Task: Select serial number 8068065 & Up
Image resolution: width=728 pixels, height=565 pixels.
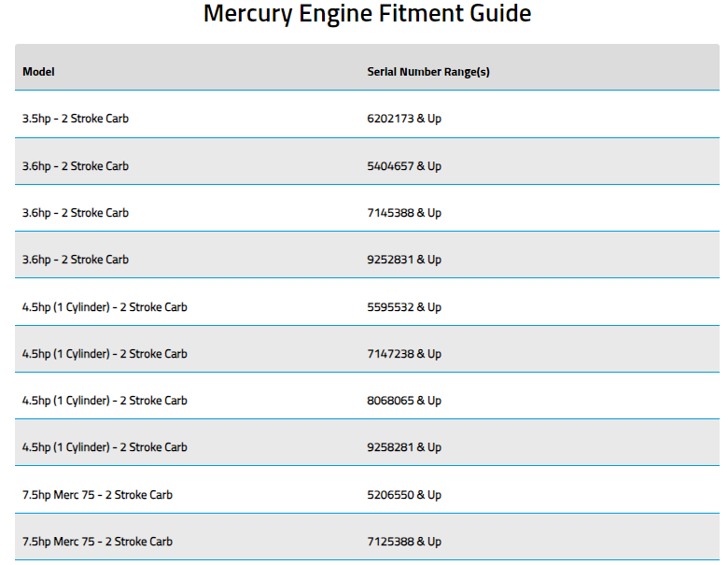Action: click(404, 401)
